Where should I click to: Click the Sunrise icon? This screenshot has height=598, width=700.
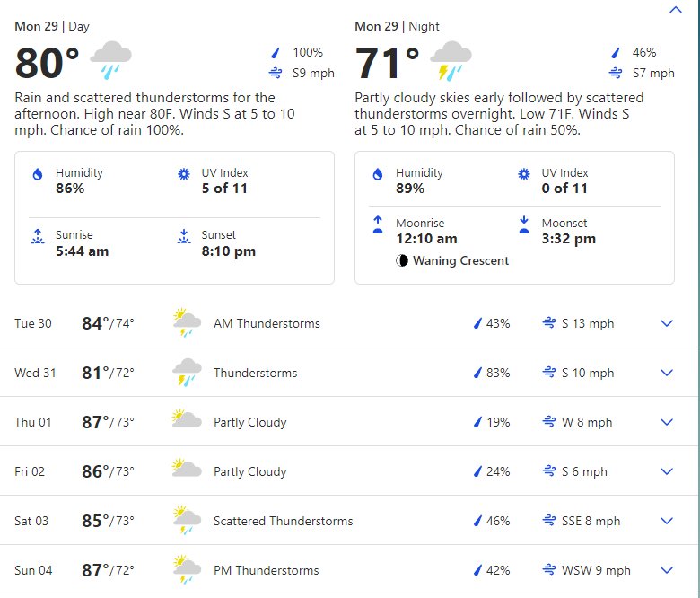point(38,236)
